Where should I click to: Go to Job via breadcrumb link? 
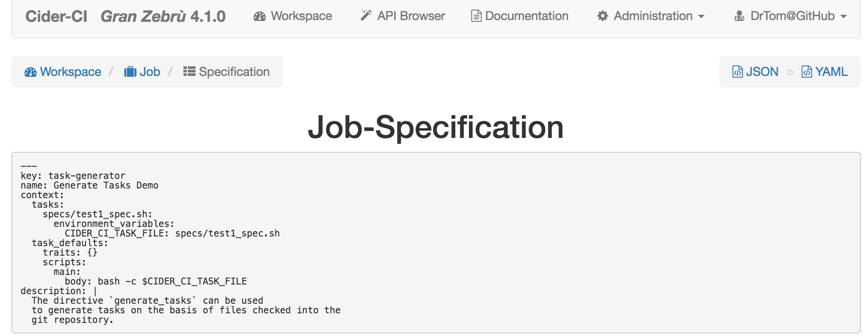tap(142, 72)
